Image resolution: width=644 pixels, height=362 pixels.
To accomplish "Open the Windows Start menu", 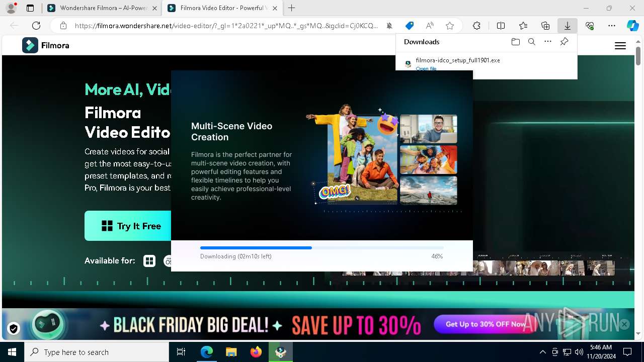I will click(x=12, y=352).
